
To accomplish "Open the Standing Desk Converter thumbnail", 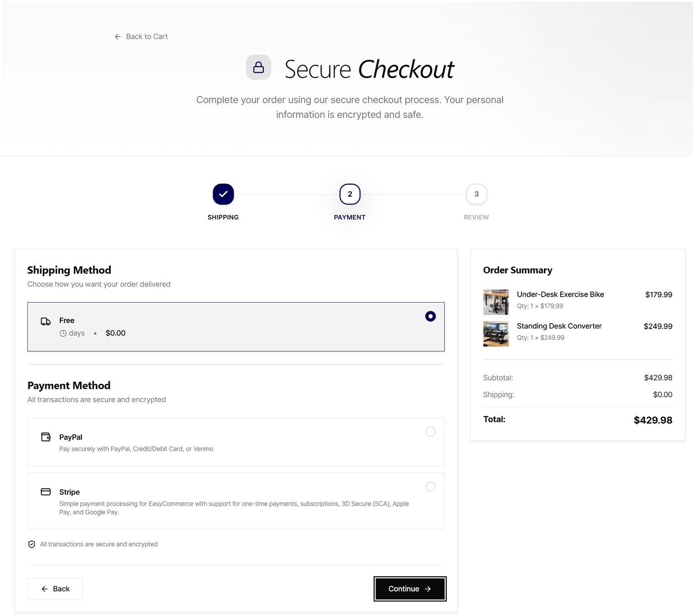I will pos(496,334).
